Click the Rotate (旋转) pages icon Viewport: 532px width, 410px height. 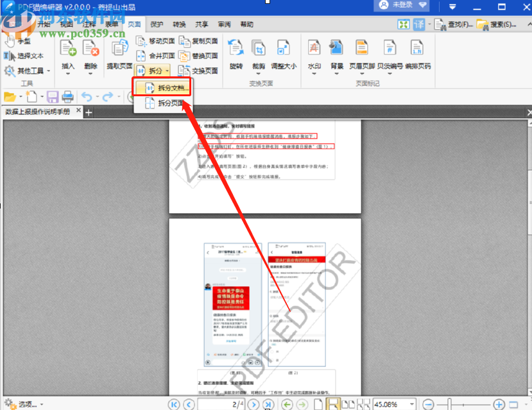[236, 55]
